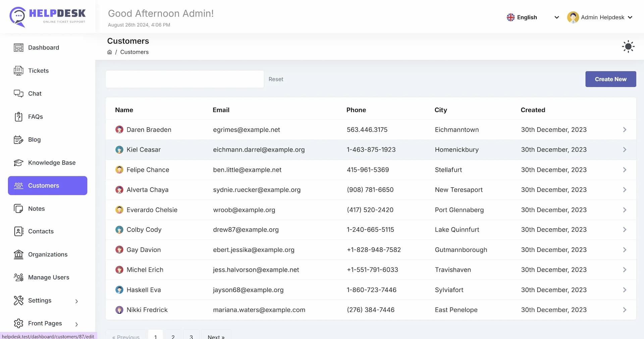Click email jayson68@example.org
644x339 pixels.
pyautogui.click(x=248, y=290)
